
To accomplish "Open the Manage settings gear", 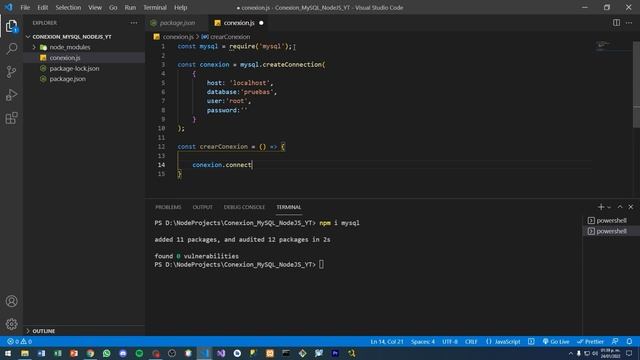I will pos(11,324).
